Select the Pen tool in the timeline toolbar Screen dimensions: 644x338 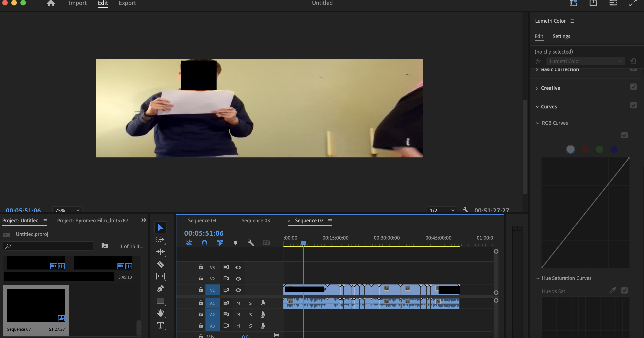click(x=160, y=289)
